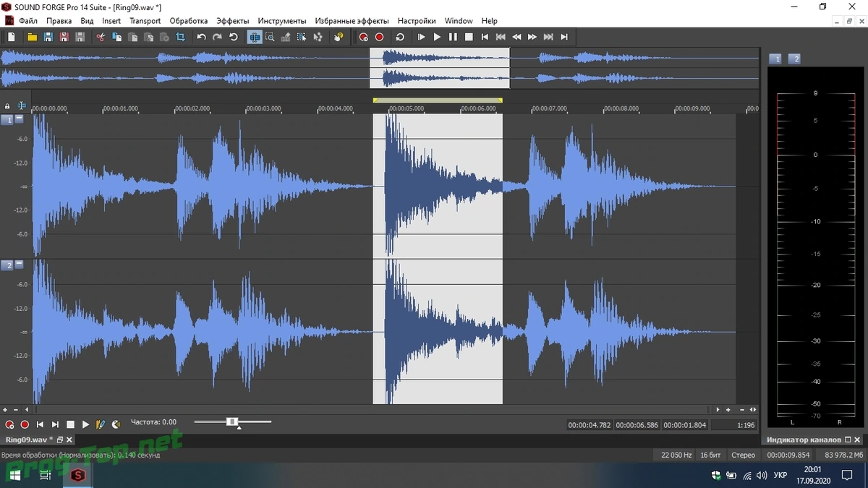Image resolution: width=868 pixels, height=488 pixels.
Task: Click the Sound Forge icon in the taskbar
Action: (x=77, y=475)
